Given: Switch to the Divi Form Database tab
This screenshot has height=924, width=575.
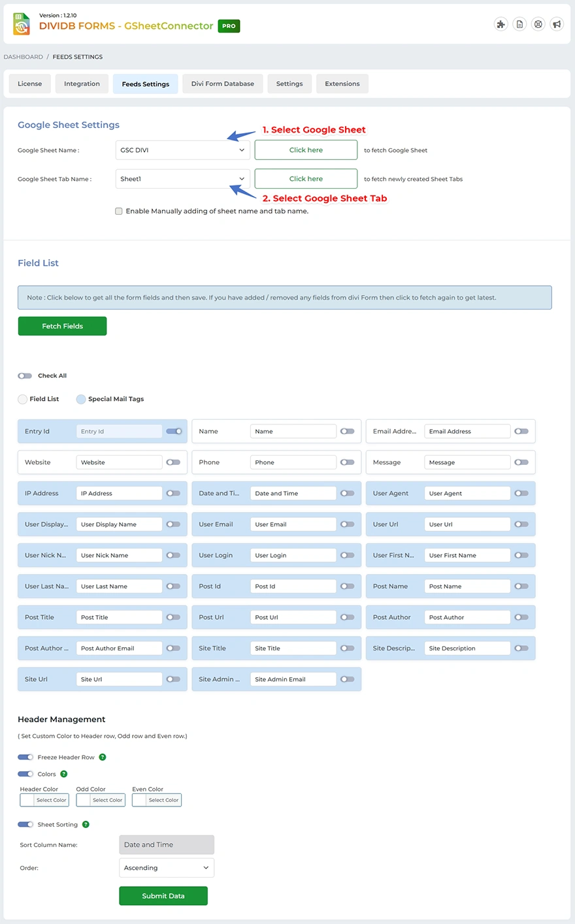Looking at the screenshot, I should (x=222, y=84).
